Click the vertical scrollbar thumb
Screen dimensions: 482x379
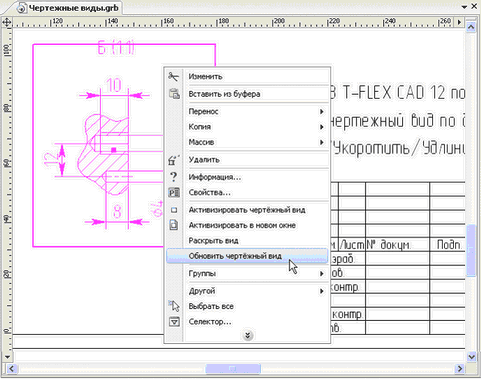[x=471, y=250]
